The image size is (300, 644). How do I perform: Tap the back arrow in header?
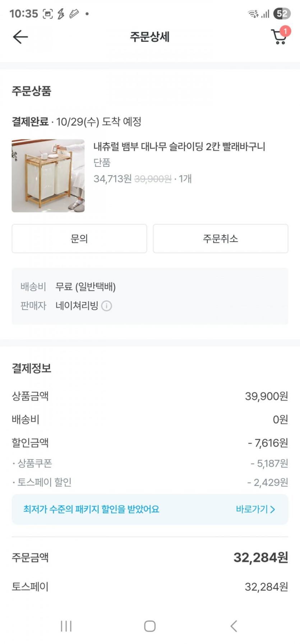[20, 37]
